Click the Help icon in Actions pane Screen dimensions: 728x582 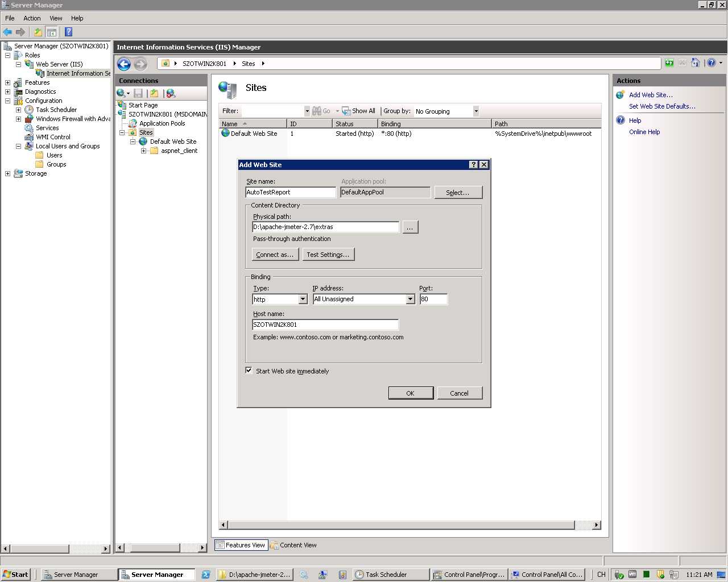click(621, 120)
